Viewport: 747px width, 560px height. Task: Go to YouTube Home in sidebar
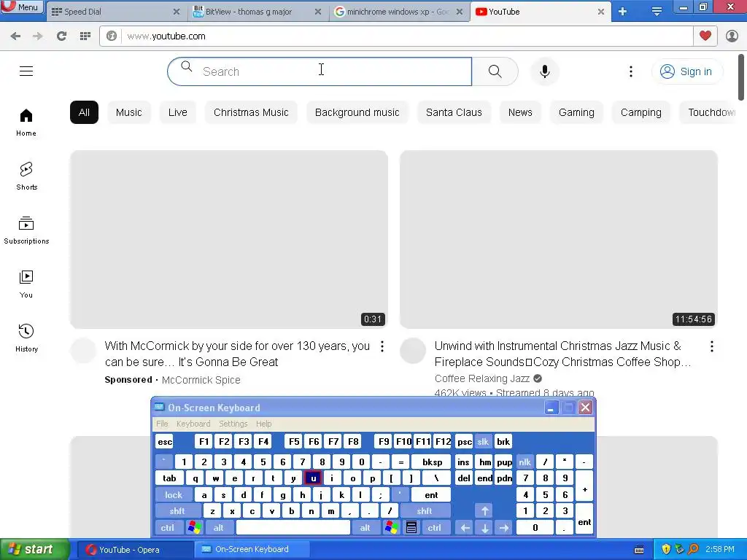26,122
